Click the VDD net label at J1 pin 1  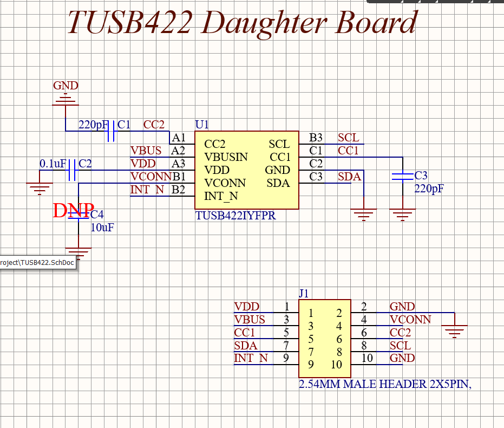pos(246,307)
